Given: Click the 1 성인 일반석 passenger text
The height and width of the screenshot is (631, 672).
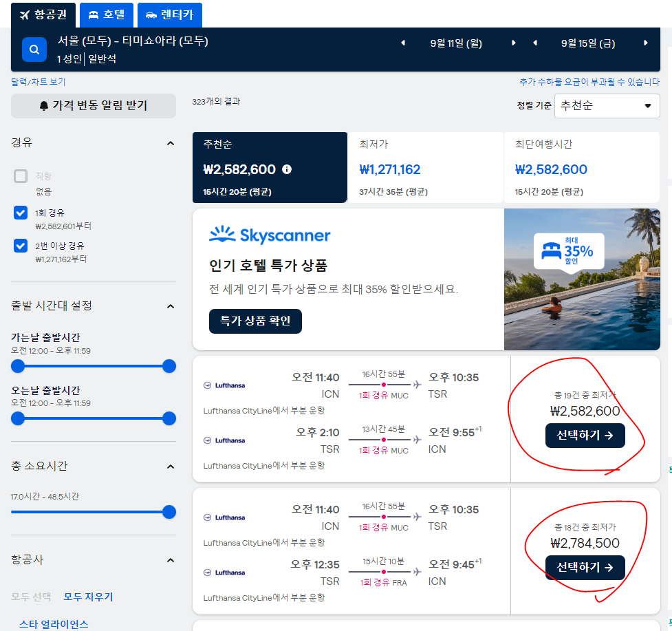Looking at the screenshot, I should pos(87,58).
